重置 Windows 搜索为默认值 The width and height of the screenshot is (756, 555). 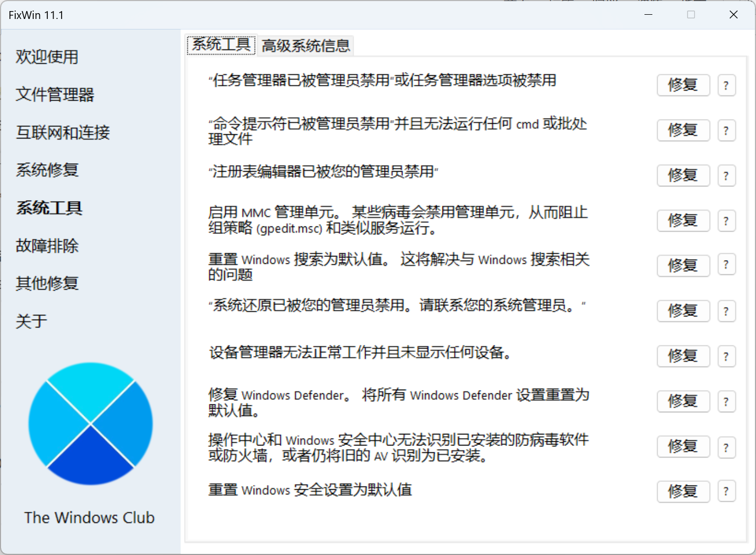pyautogui.click(x=683, y=266)
